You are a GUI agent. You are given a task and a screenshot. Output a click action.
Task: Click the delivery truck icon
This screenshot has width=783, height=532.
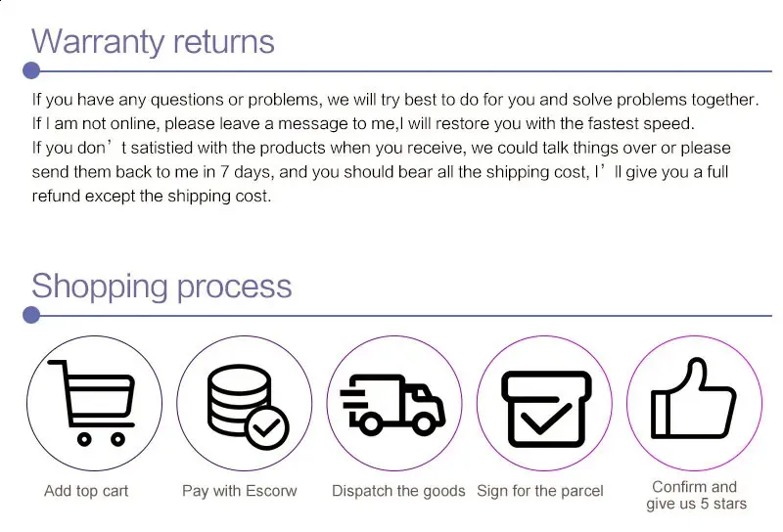click(x=393, y=402)
